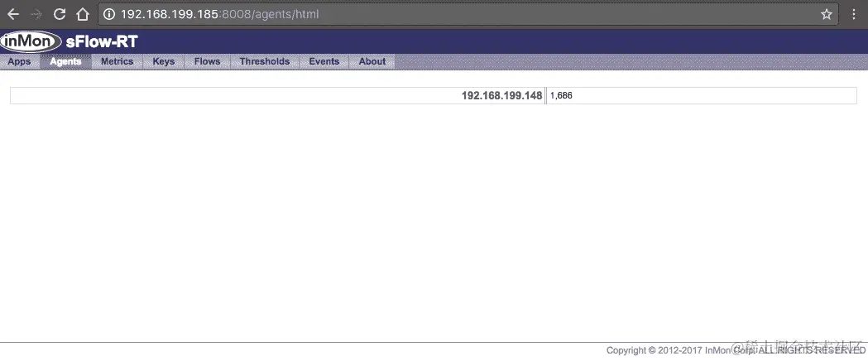Open the browser three-dot menu
Viewport: 868px width, 361px height.
854,14
